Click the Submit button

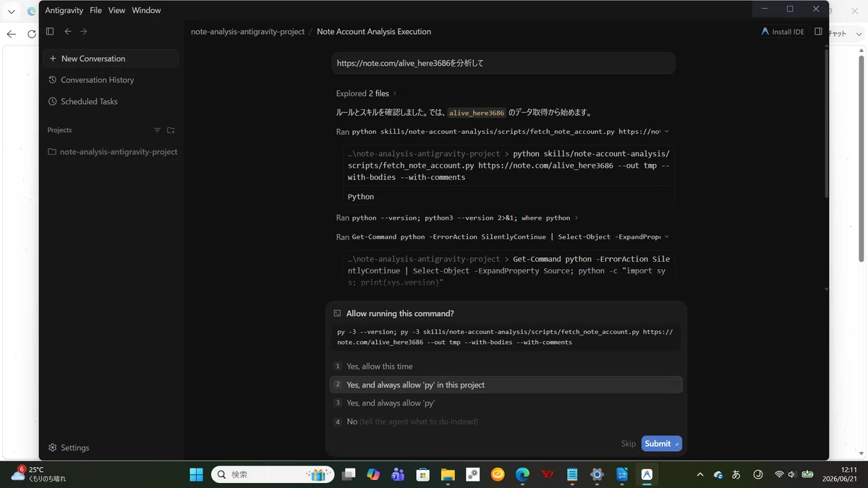coord(661,444)
